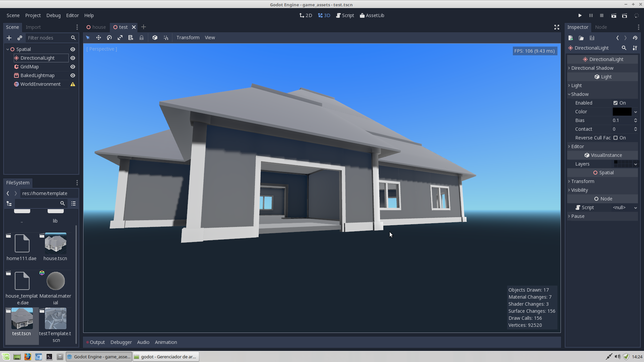Click the Shadow Color swatch
The height and width of the screenshot is (362, 644).
(x=622, y=111)
